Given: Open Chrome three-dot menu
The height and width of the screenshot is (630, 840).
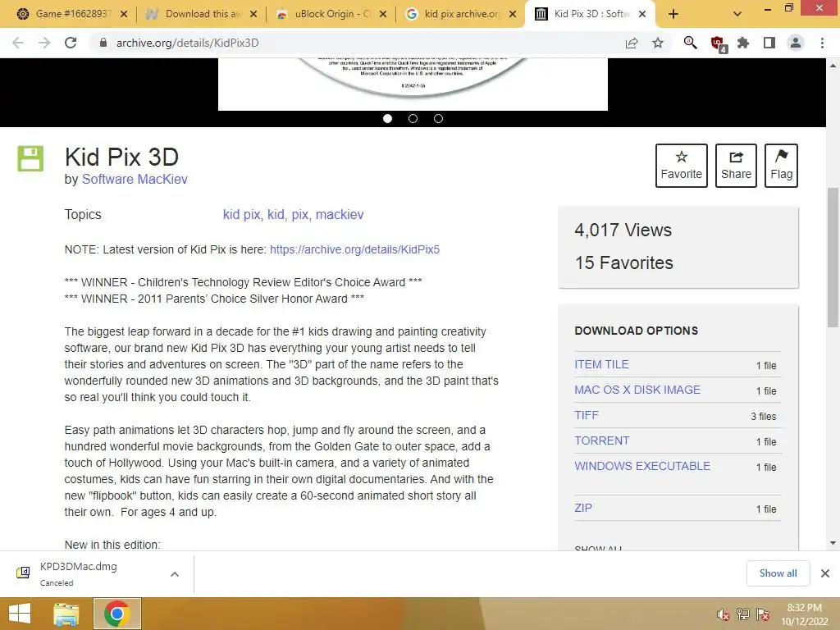Looking at the screenshot, I should [822, 43].
